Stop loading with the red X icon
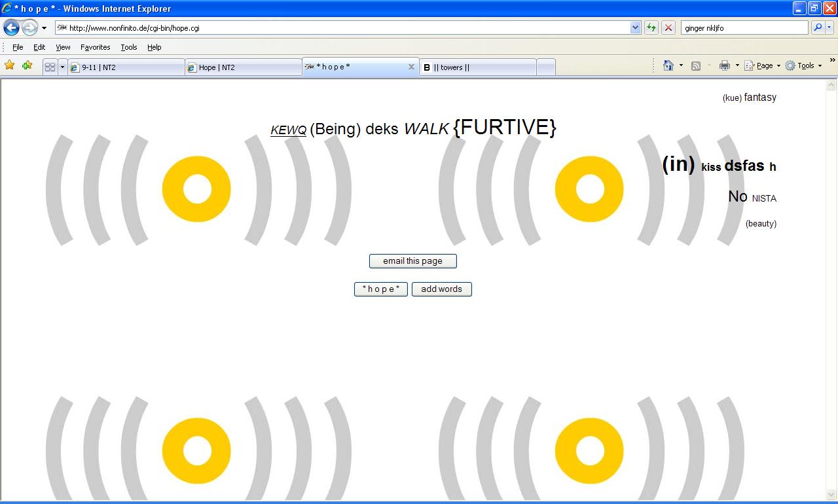The width and height of the screenshot is (838, 504). (x=668, y=27)
